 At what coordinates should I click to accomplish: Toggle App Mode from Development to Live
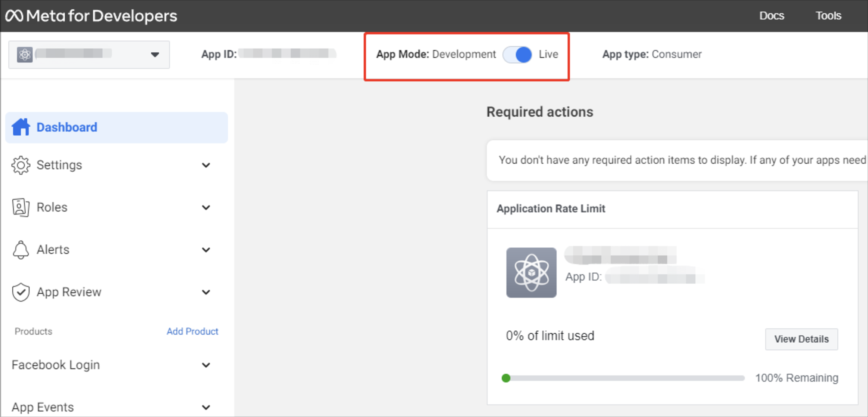pos(517,55)
